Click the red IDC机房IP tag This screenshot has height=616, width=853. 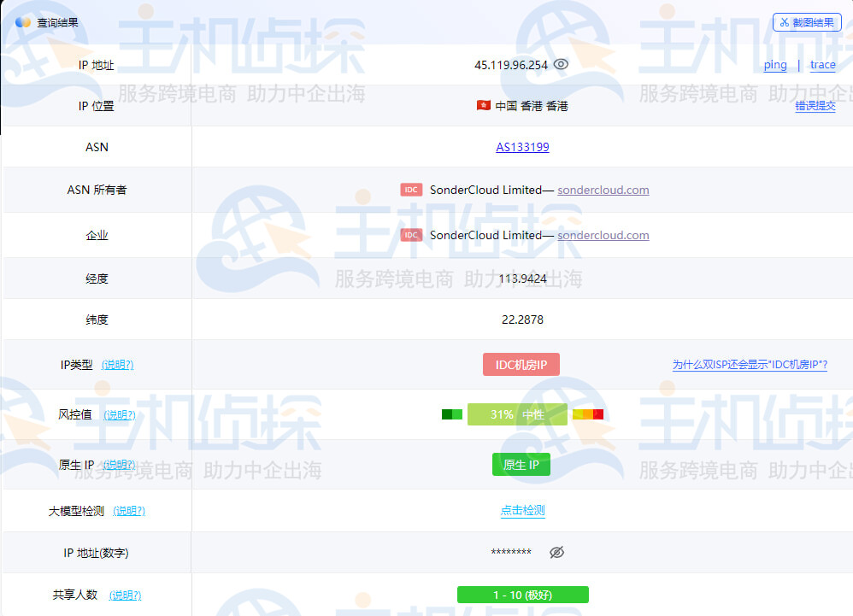point(521,365)
